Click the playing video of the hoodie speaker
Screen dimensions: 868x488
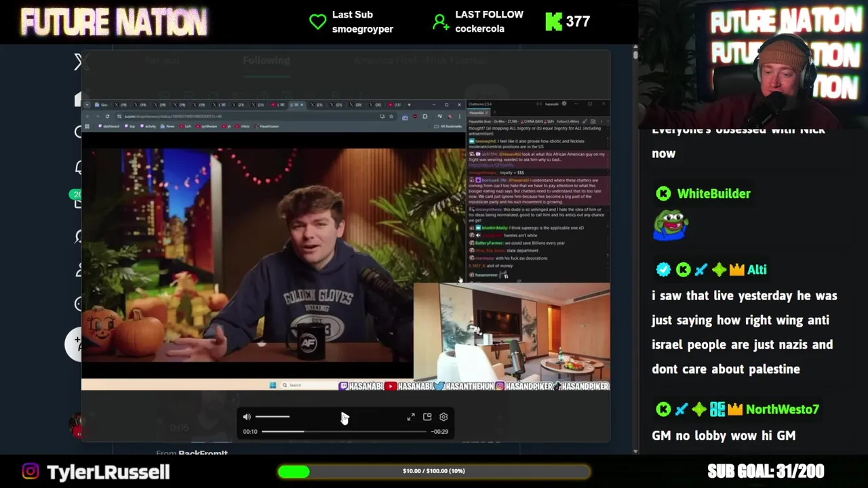click(x=273, y=256)
